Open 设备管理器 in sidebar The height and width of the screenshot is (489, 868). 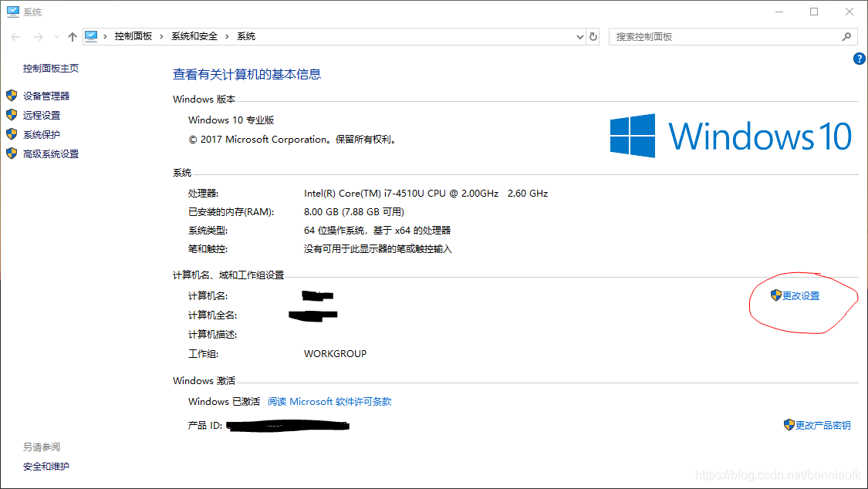click(46, 96)
